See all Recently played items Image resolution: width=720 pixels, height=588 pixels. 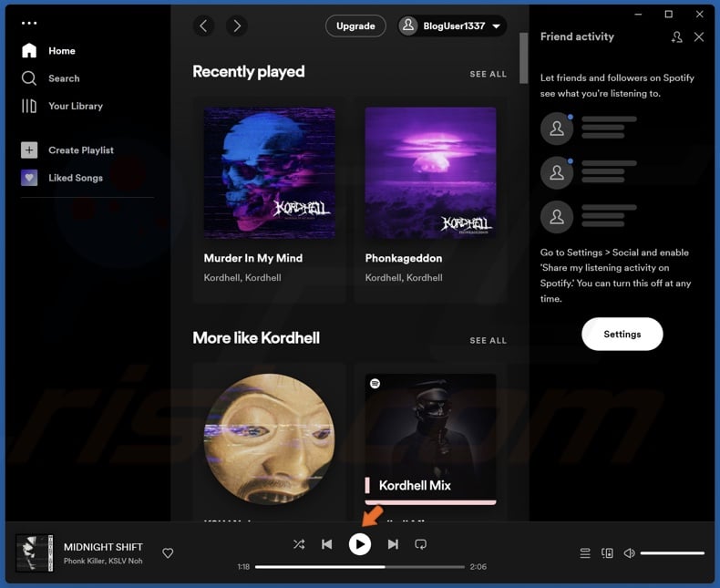(x=488, y=74)
